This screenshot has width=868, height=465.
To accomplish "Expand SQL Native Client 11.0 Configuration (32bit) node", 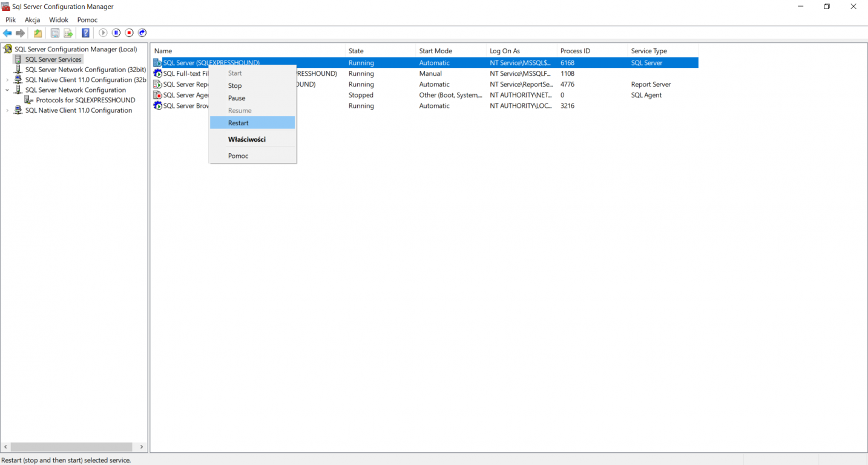I will tap(7, 80).
